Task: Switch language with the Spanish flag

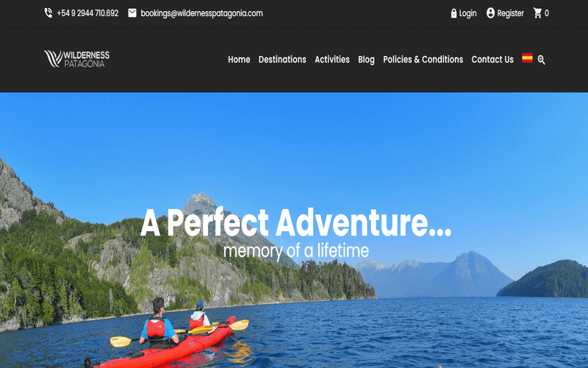Action: (x=527, y=58)
